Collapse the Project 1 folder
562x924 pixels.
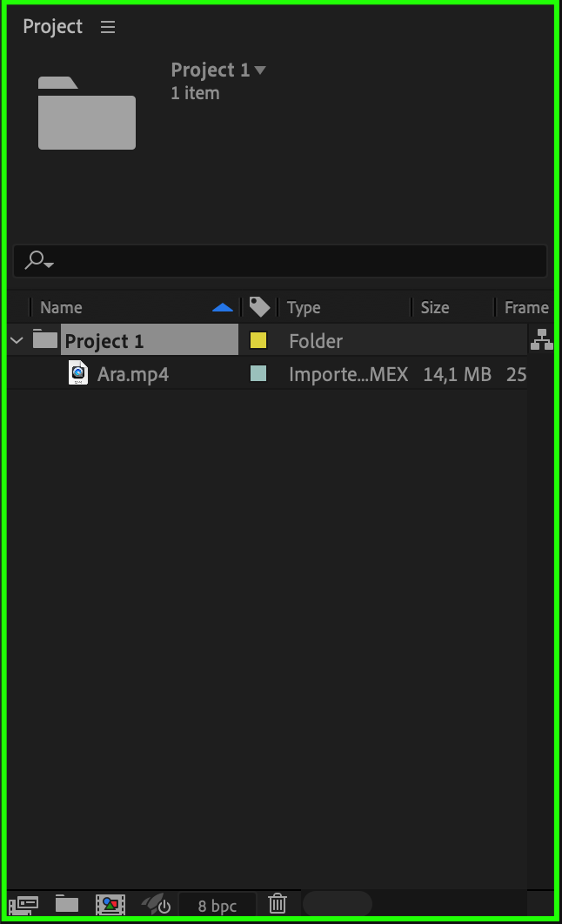[17, 340]
